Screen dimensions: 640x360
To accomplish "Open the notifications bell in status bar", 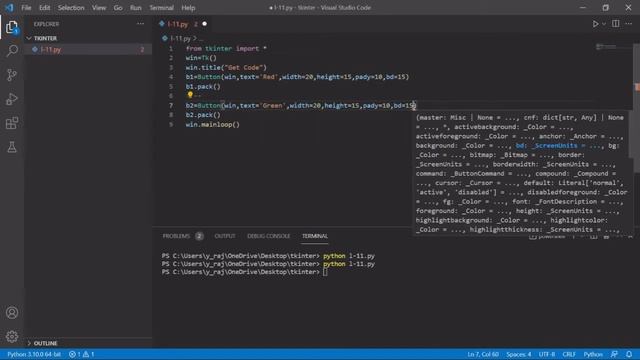I will click(x=629, y=354).
